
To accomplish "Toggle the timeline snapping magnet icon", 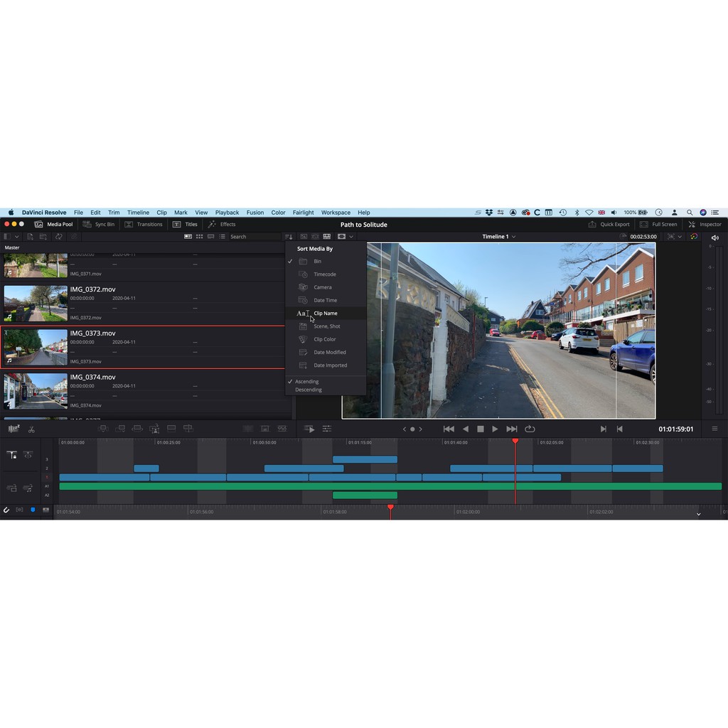I will [x=6, y=510].
